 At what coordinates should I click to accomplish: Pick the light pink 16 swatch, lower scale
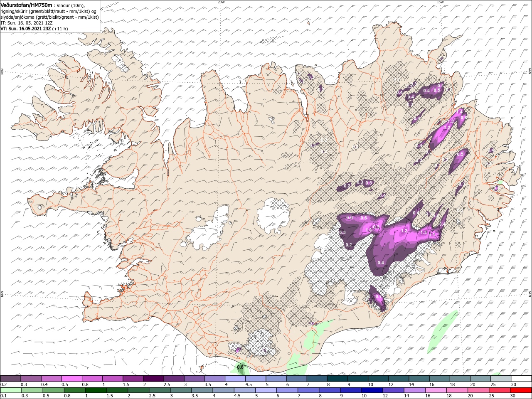pyautogui.click(x=435, y=390)
